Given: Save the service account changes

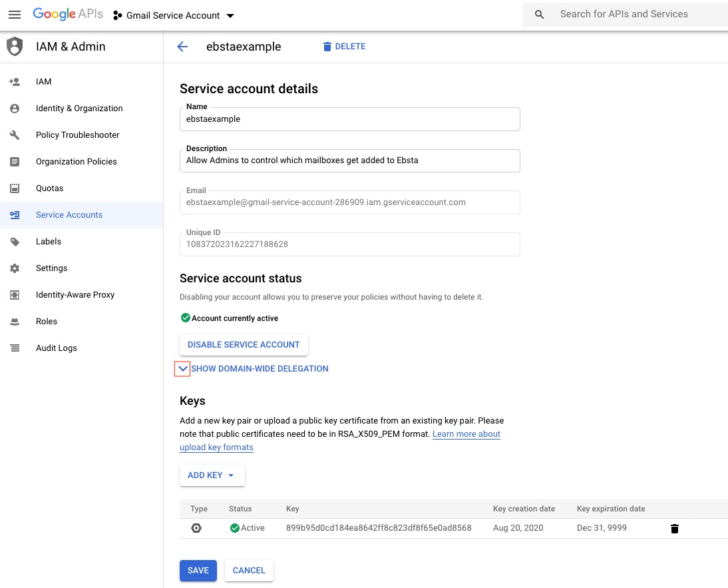Looking at the screenshot, I should 198,570.
